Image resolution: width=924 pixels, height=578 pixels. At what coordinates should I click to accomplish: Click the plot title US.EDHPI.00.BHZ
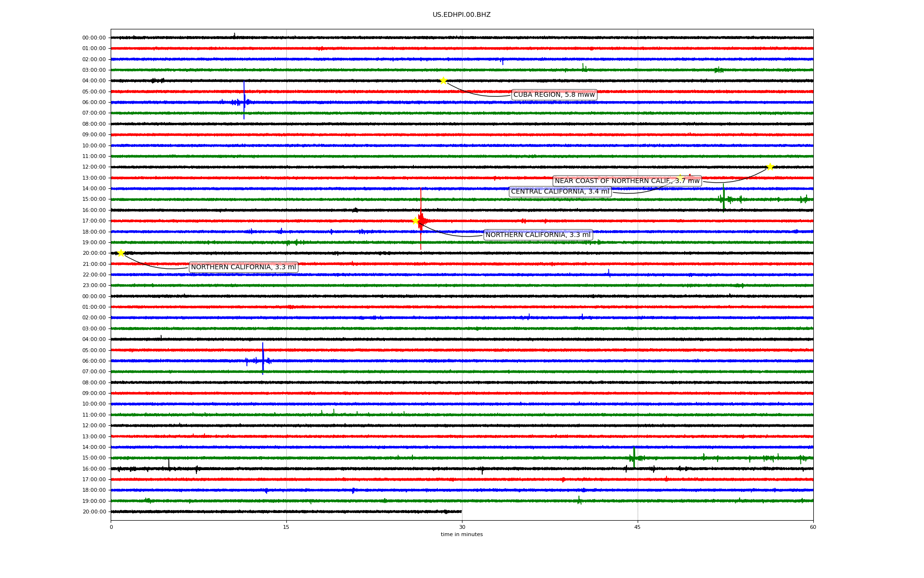click(461, 15)
